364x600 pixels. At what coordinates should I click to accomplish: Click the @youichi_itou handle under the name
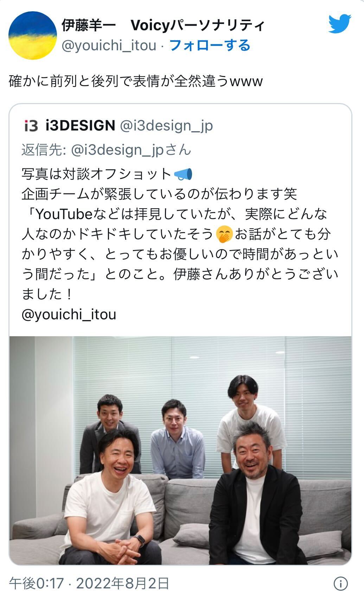point(109,45)
